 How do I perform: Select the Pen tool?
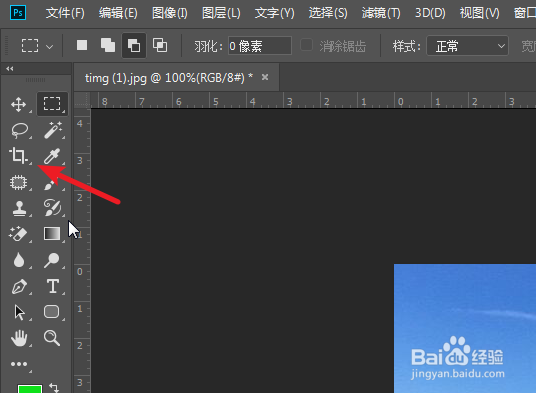(x=19, y=286)
